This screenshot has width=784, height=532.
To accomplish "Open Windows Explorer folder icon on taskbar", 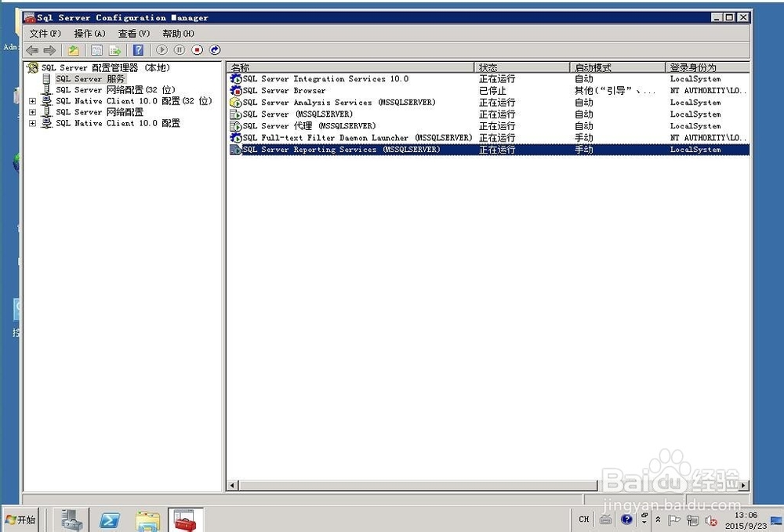I will pos(147,520).
